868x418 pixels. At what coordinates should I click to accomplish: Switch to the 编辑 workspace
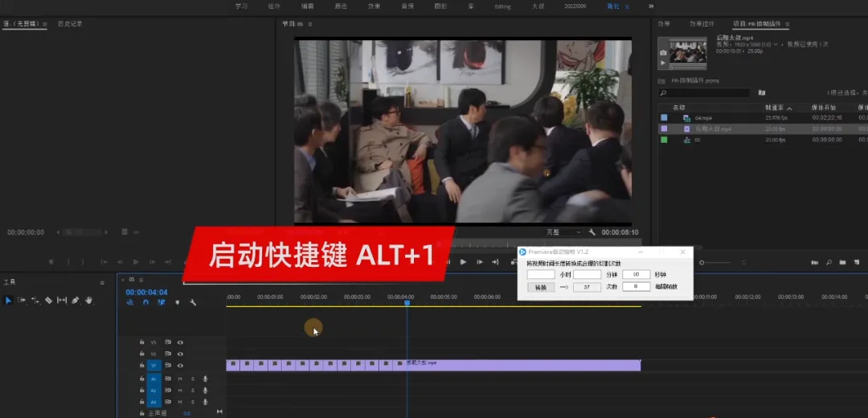(307, 6)
